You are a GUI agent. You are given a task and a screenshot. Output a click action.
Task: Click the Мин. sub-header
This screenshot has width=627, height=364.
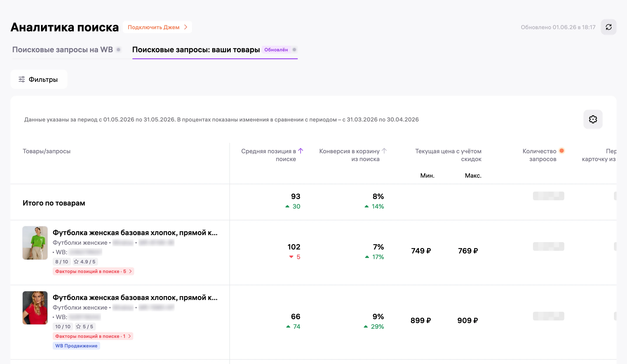tap(427, 176)
